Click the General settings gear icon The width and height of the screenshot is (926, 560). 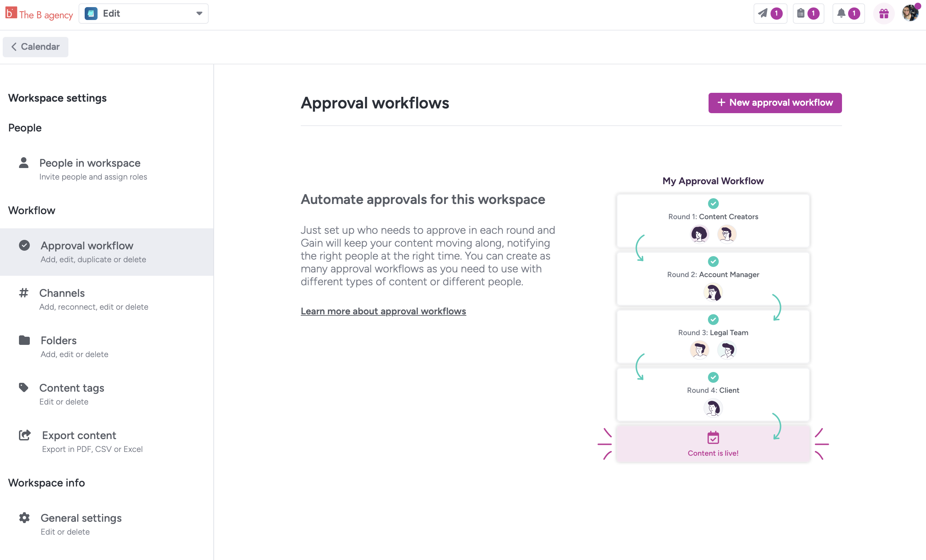pos(24,518)
